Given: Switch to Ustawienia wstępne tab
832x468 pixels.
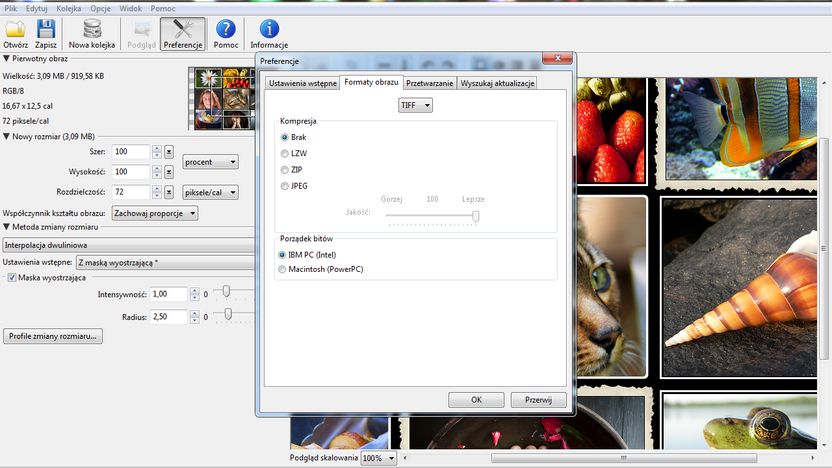Looking at the screenshot, I should point(302,83).
